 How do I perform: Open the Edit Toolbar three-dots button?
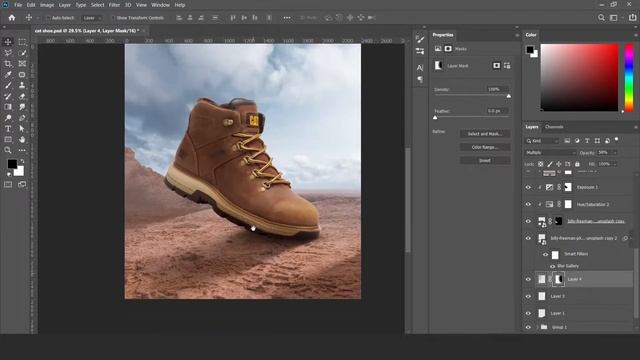pyautogui.click(x=22, y=150)
